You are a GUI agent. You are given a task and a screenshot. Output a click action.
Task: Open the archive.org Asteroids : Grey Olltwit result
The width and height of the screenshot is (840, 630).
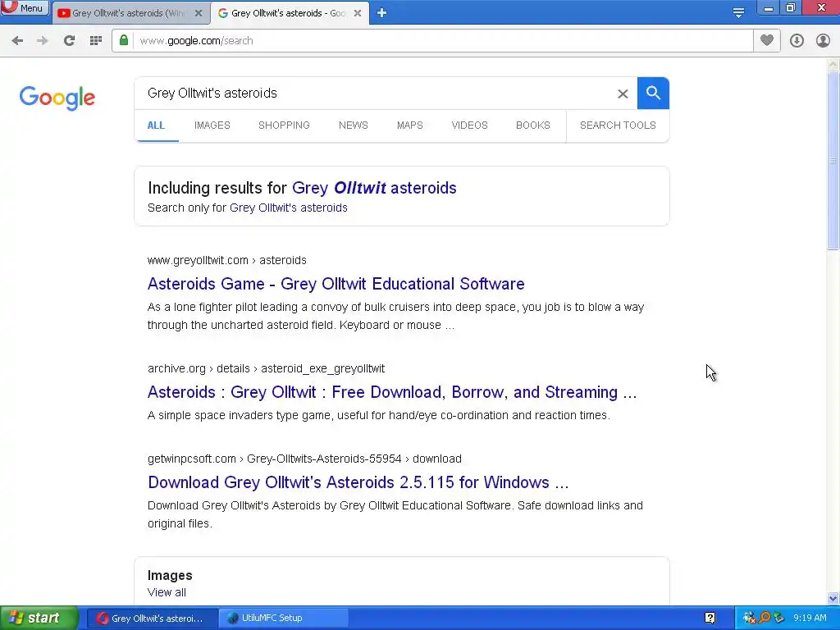(x=392, y=392)
